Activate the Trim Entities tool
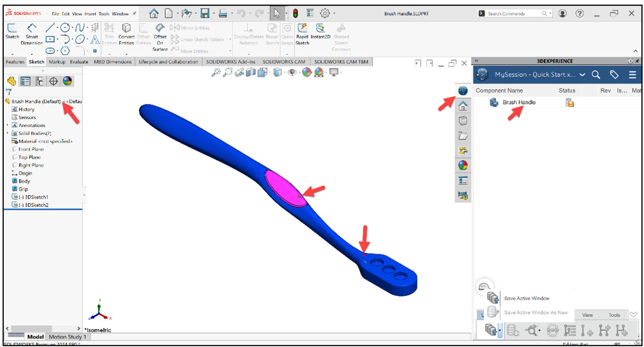This screenshot has height=347, width=644. pyautogui.click(x=109, y=31)
